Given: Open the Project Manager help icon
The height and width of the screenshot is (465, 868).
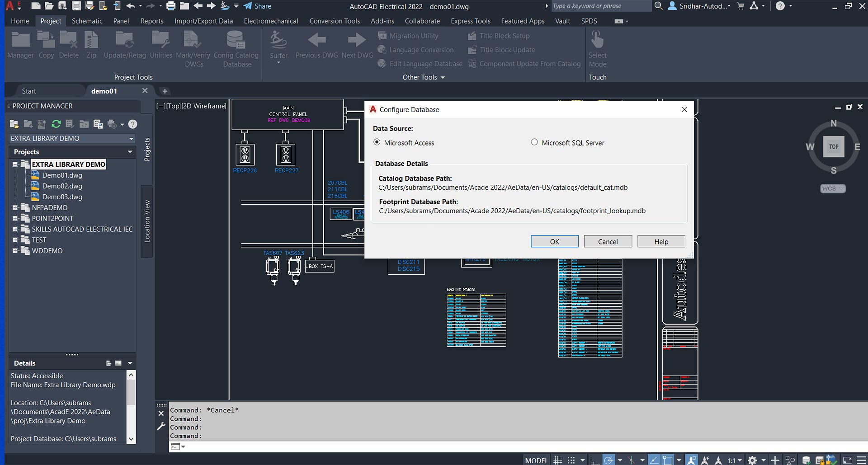Looking at the screenshot, I should pyautogui.click(x=132, y=124).
